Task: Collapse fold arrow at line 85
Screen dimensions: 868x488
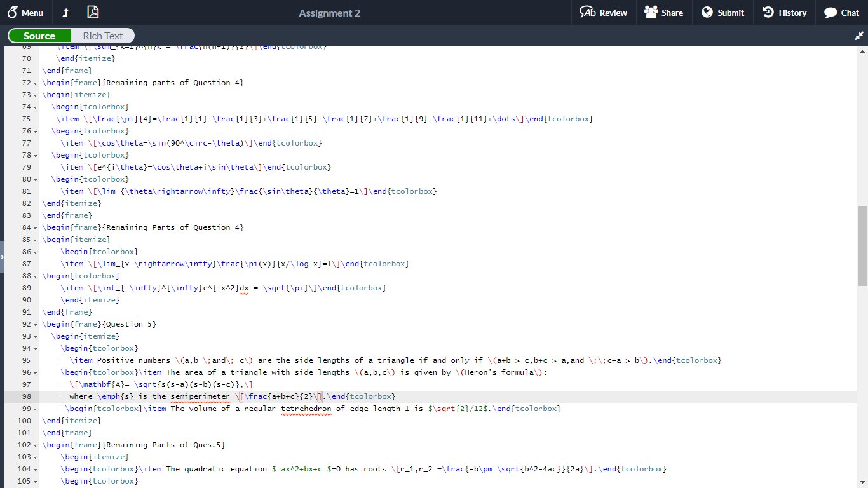Action: [35, 240]
